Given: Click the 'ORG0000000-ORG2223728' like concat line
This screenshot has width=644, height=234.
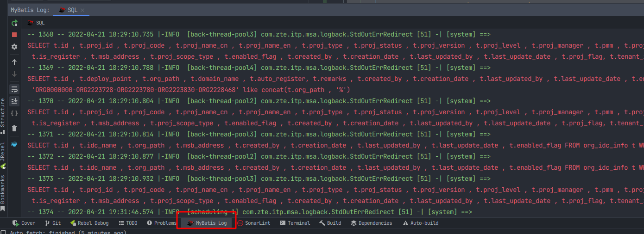Looking at the screenshot, I should tap(191, 90).
